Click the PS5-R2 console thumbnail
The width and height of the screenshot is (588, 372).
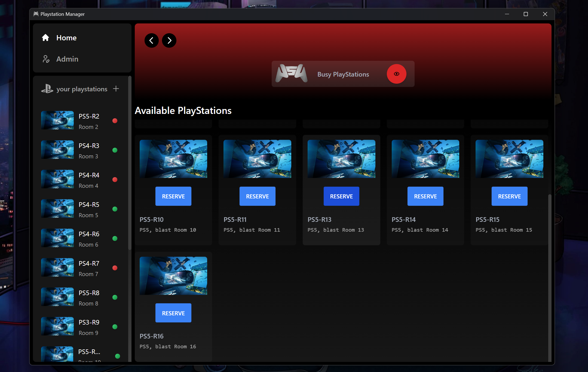coord(57,120)
